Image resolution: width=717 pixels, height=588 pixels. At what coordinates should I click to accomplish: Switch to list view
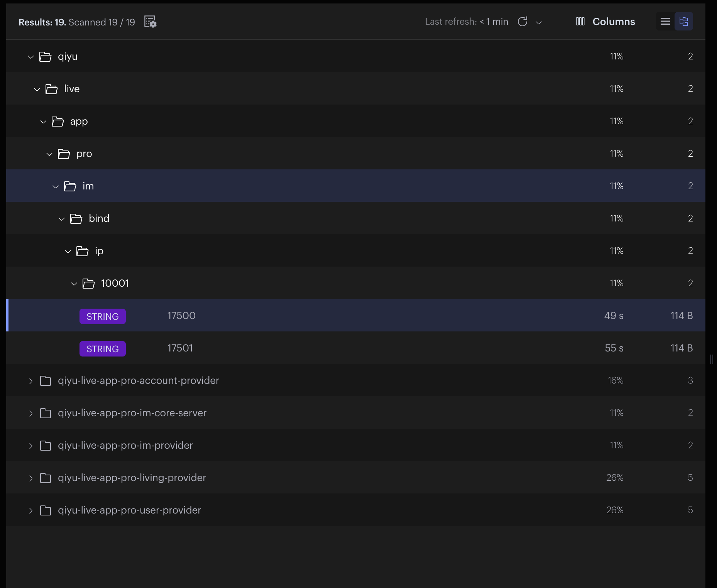tap(665, 22)
